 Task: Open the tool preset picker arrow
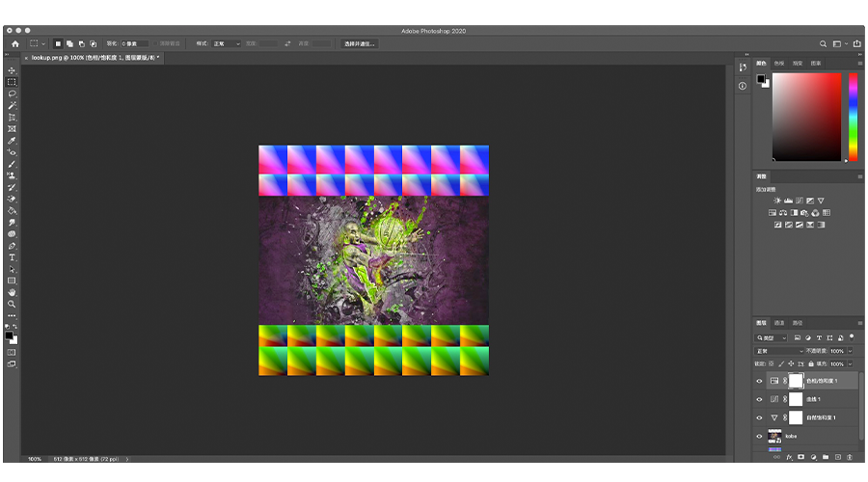pos(43,43)
